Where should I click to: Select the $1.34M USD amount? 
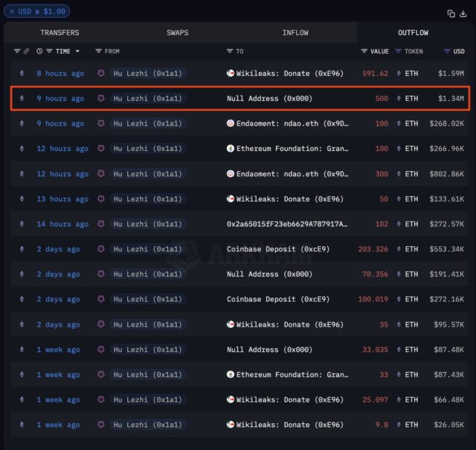(451, 99)
